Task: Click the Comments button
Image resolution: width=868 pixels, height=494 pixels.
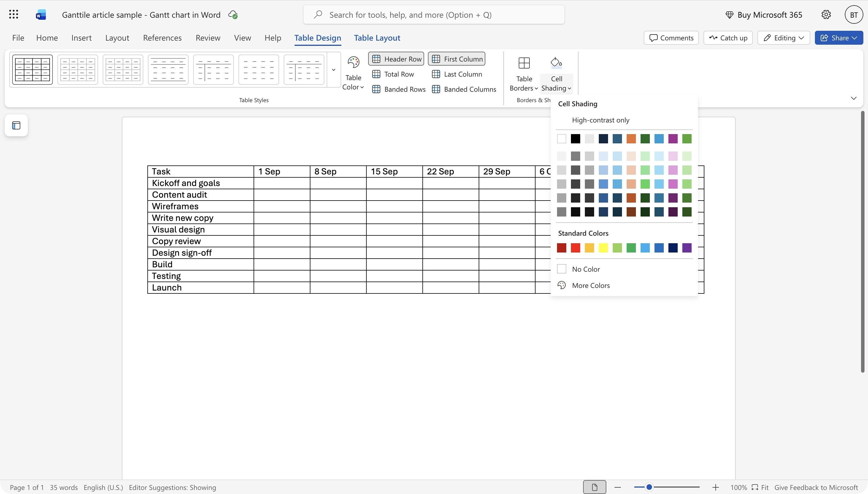Action: pyautogui.click(x=671, y=38)
